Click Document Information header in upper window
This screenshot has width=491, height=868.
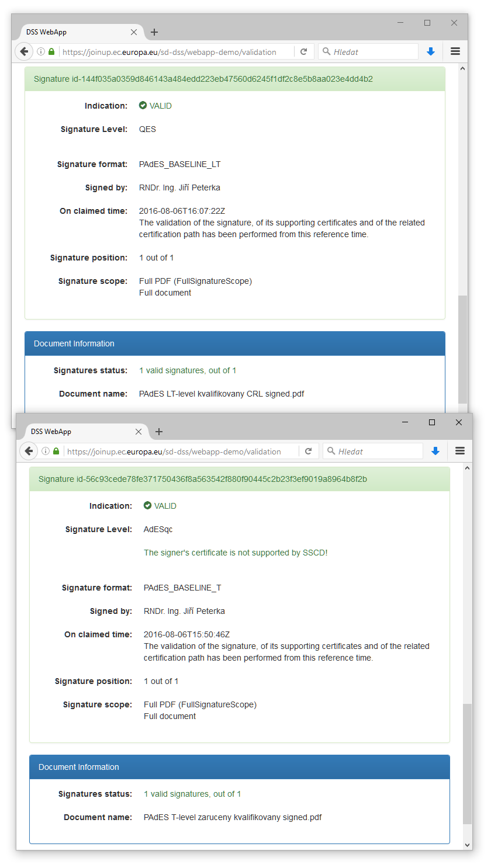pos(235,343)
